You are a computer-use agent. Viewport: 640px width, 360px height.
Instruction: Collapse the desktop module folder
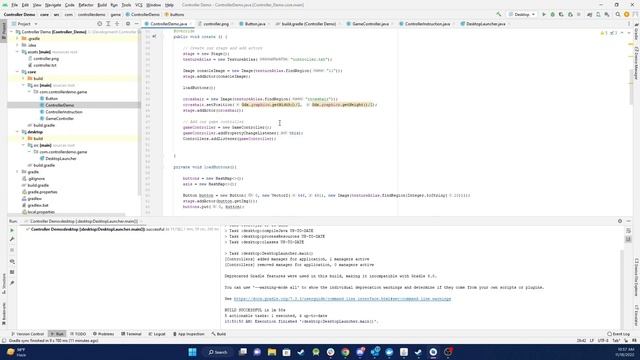pyautogui.click(x=18, y=132)
